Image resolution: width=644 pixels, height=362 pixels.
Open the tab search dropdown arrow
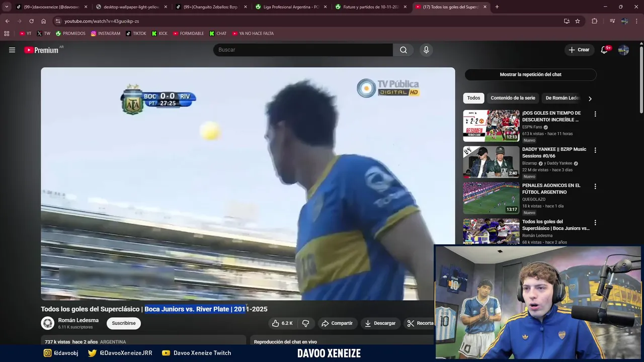[x=7, y=7]
